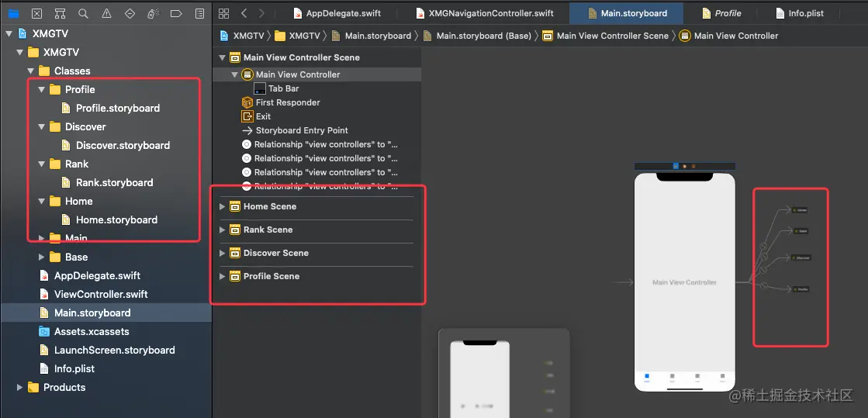Select the Home storyboard reference on canvas
Screen dimensions: 868x418
coord(800,210)
